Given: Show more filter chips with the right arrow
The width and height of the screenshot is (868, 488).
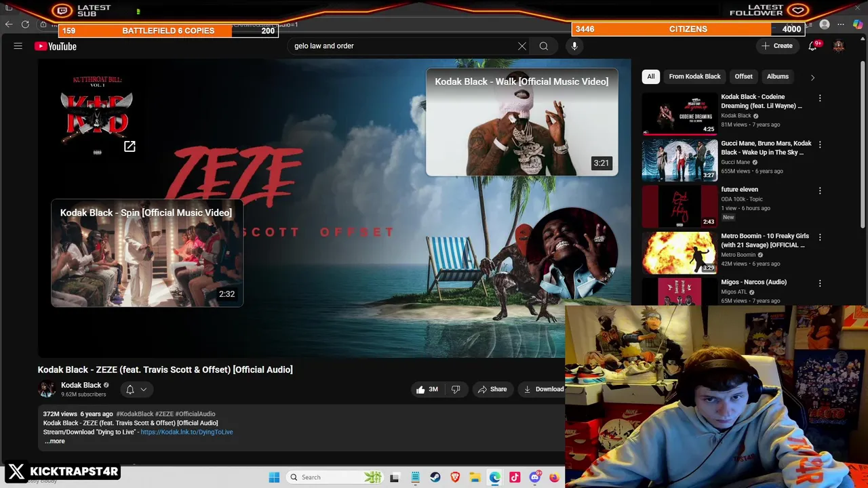Looking at the screenshot, I should pyautogui.click(x=812, y=77).
